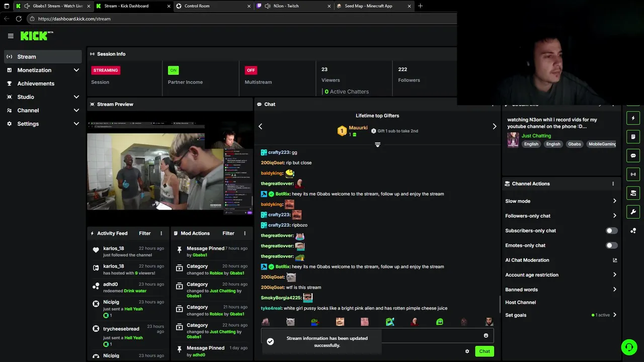644x362 pixels.
Task: Click the camera icon in right sidebar
Action: [x=633, y=193]
